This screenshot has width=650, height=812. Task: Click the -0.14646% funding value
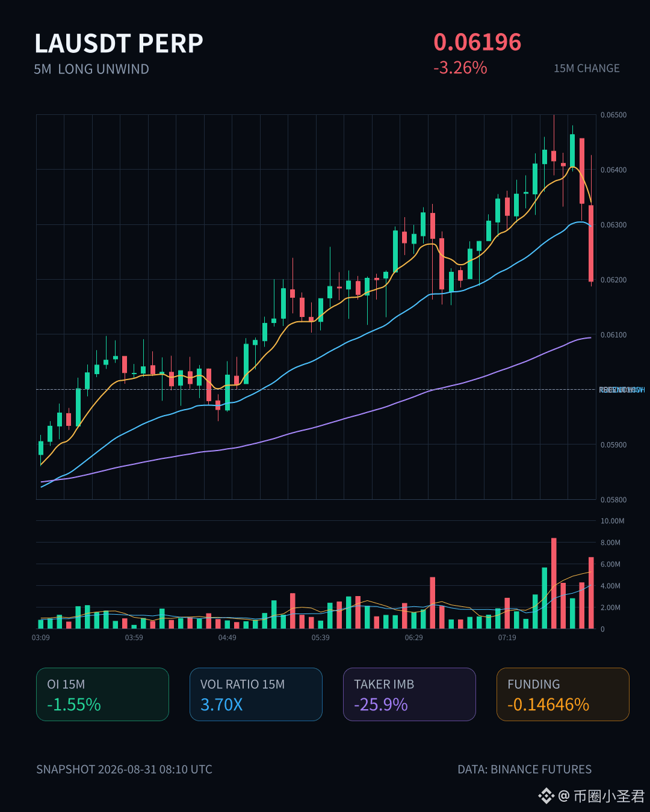pos(548,704)
